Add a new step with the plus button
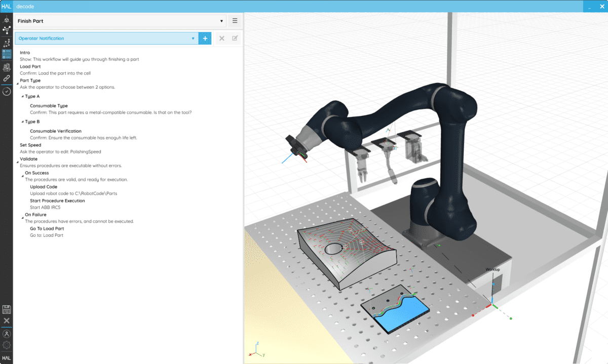The height and width of the screenshot is (364, 608). click(205, 38)
